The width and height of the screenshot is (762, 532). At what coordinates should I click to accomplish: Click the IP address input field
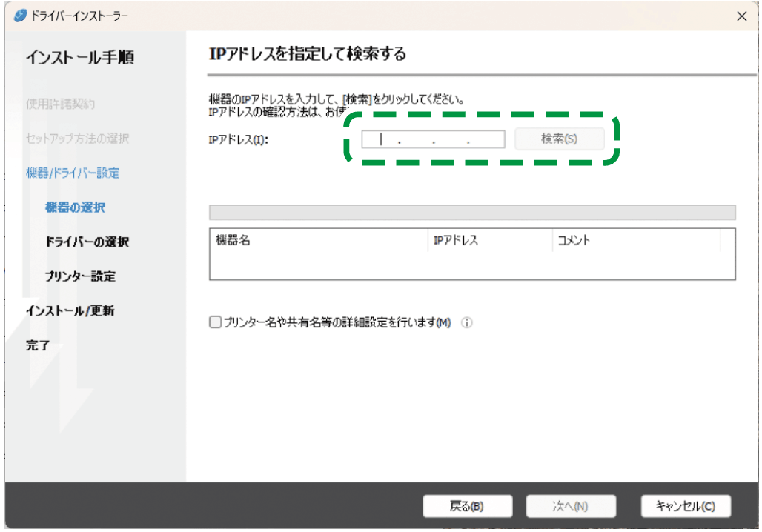coord(433,139)
